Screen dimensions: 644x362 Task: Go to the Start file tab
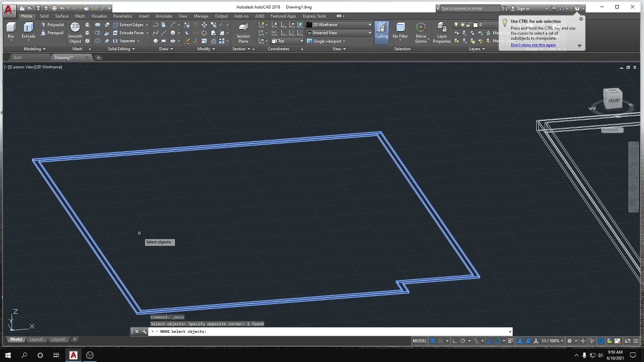point(17,57)
